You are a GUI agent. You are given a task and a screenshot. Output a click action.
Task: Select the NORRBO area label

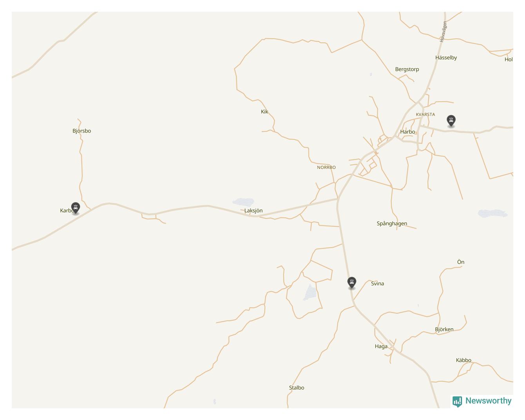(326, 167)
